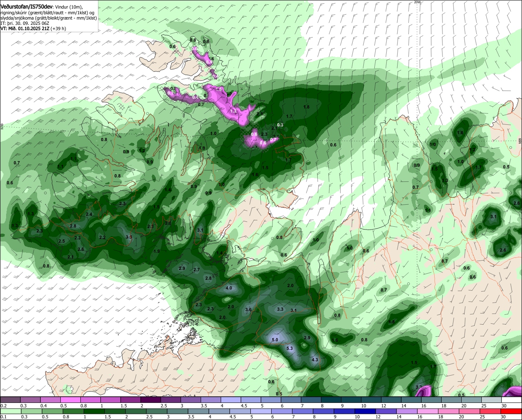Click the 3.6 precipitation value on the map

(x=248, y=310)
